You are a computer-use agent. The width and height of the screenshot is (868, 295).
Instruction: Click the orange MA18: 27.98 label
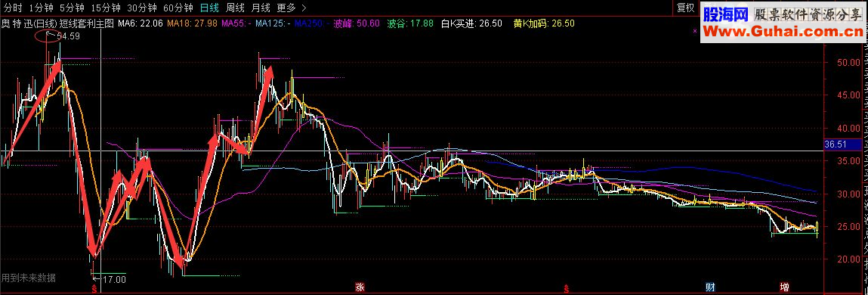(x=192, y=23)
